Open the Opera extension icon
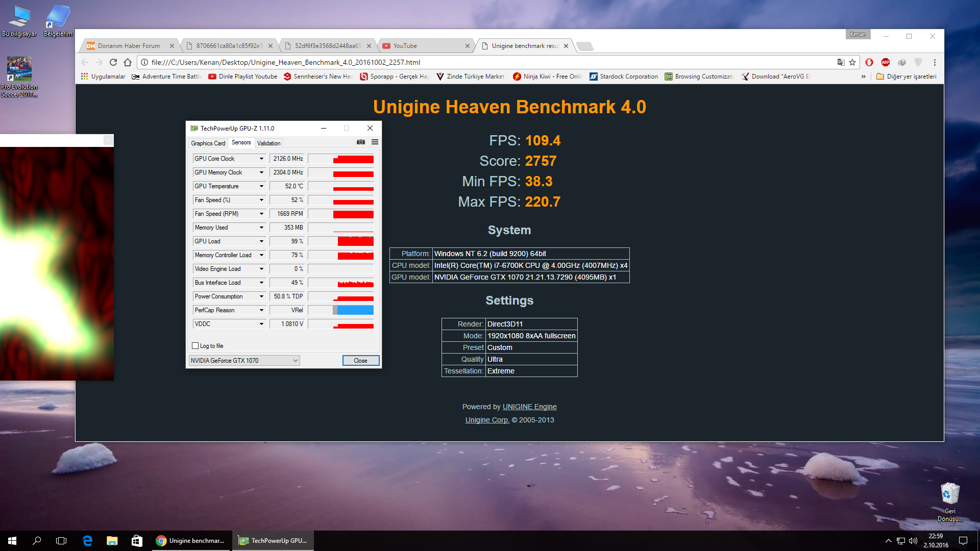This screenshot has height=551, width=980. click(x=869, y=62)
